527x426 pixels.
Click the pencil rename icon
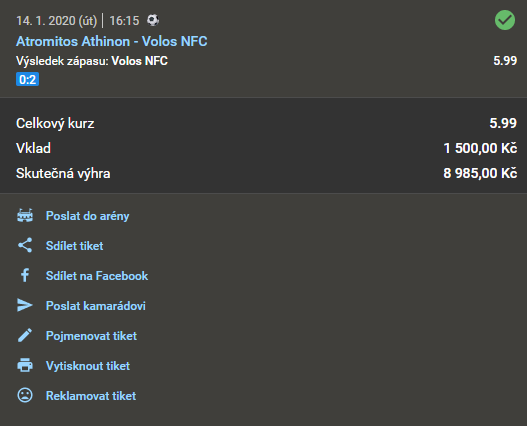click(x=25, y=336)
